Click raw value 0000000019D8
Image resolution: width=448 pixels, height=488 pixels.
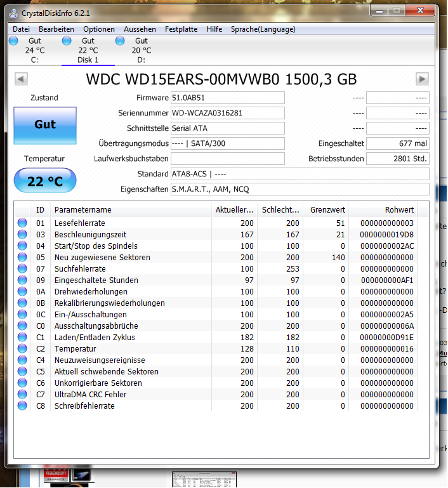tap(386, 235)
